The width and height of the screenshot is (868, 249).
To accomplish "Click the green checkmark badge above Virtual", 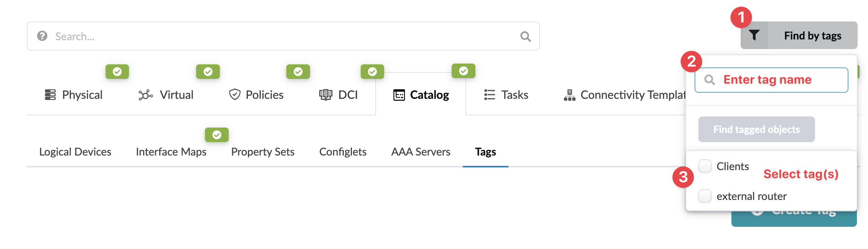I will (x=208, y=72).
